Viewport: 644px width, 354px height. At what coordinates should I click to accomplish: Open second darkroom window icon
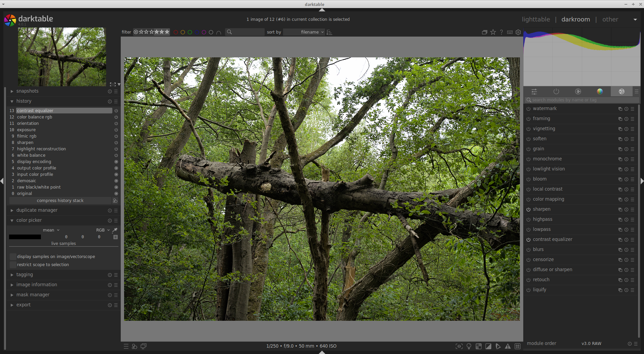coord(144,346)
